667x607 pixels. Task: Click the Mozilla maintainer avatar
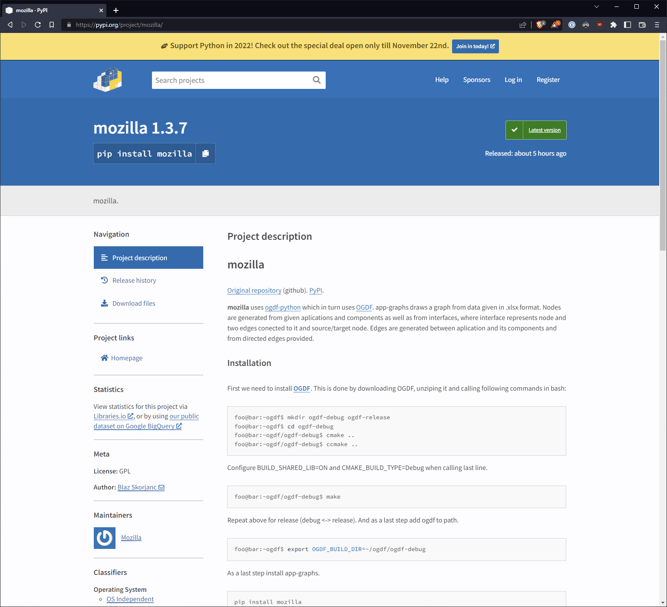[x=104, y=538]
